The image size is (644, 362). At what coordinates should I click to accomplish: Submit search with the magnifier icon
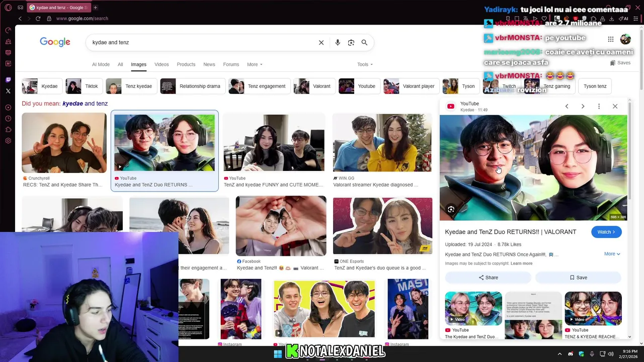[x=364, y=43]
